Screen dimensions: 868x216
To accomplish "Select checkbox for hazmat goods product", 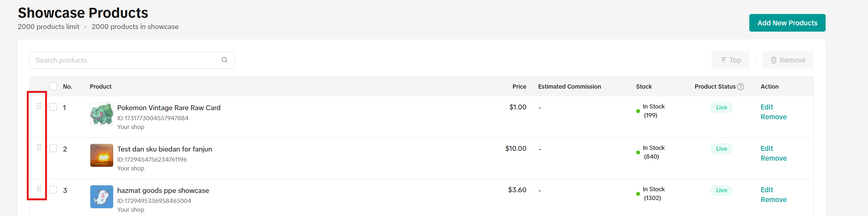I will [53, 190].
